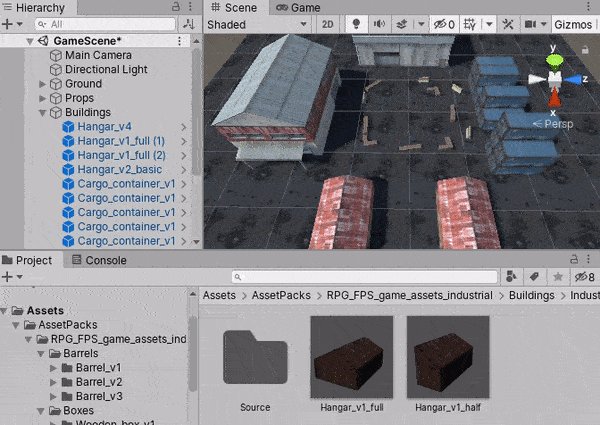The height and width of the screenshot is (425, 600).
Task: Click Y axis cone on scene gizmo
Action: click(554, 60)
